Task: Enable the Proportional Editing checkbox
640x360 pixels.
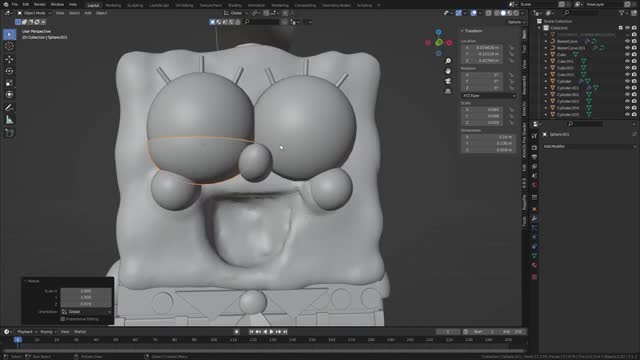Action: pyautogui.click(x=62, y=319)
